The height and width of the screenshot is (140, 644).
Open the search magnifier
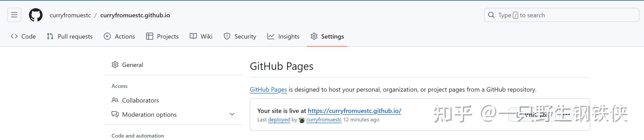(491, 15)
